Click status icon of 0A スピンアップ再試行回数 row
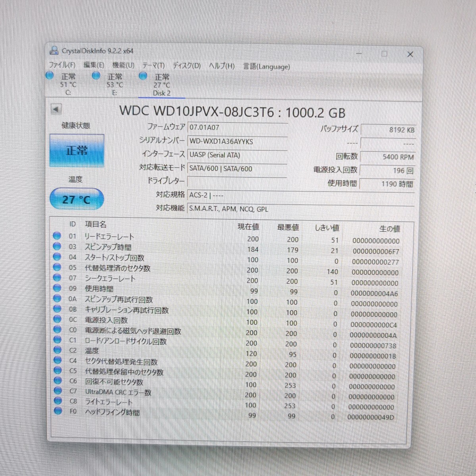Image resolution: width=476 pixels, height=476 pixels. 57,298
